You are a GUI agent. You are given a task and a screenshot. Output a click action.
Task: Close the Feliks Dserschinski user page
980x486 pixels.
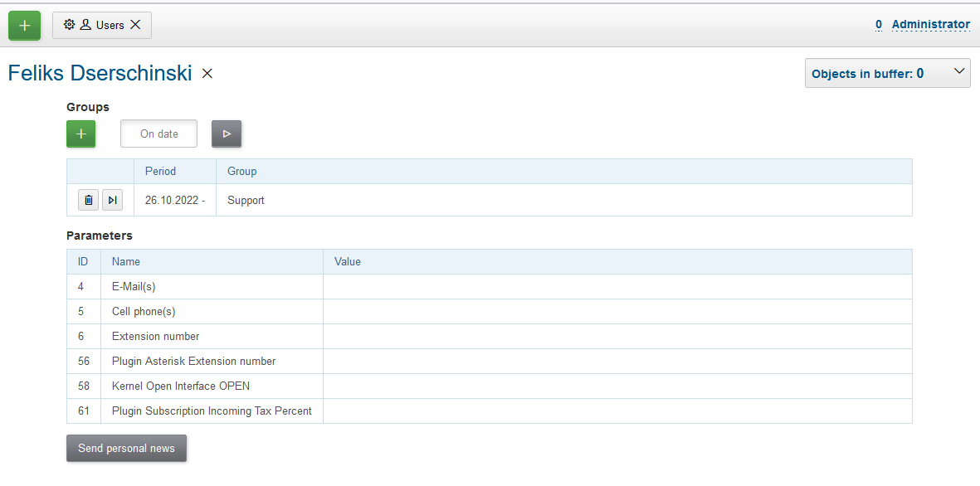(x=207, y=74)
